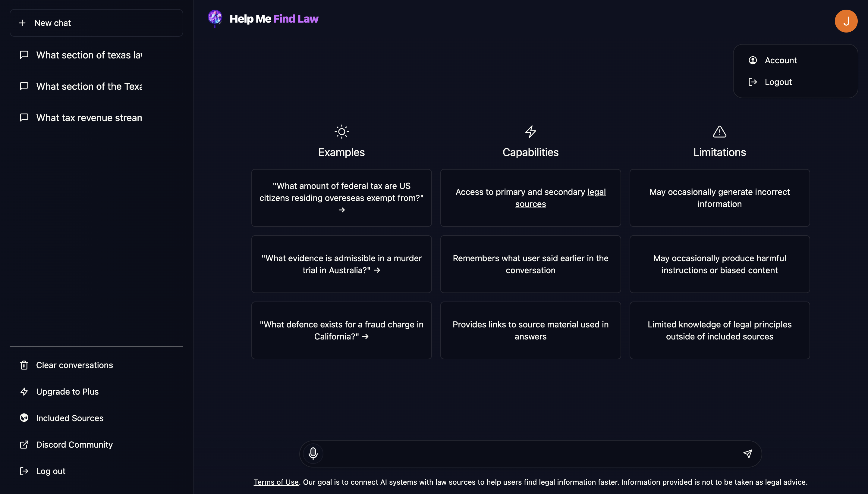This screenshot has height=494, width=868.
Task: Click the lightning icon beside Upgrade to Plus
Action: pos(24,392)
